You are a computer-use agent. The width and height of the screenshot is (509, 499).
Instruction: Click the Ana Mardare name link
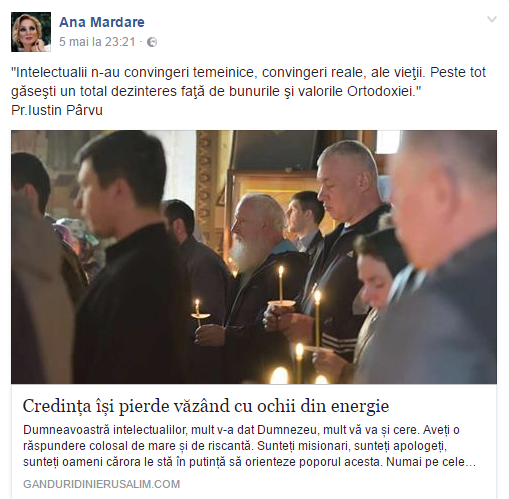click(102, 22)
